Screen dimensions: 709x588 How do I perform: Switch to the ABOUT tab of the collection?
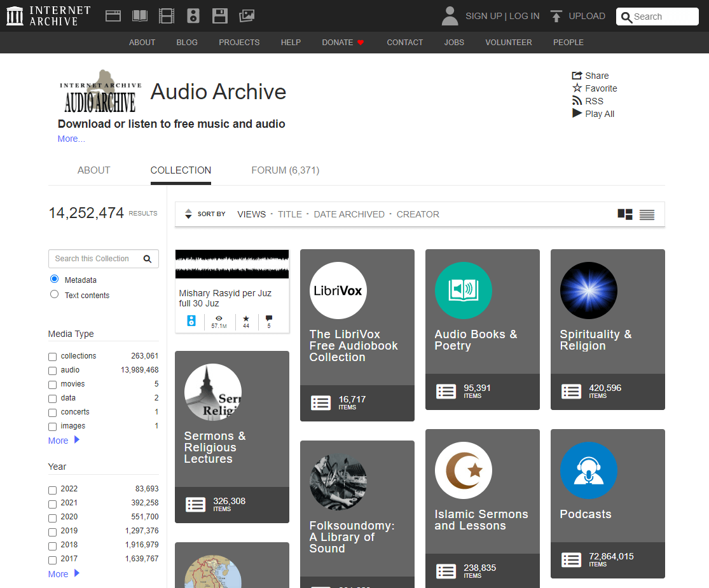coord(93,170)
